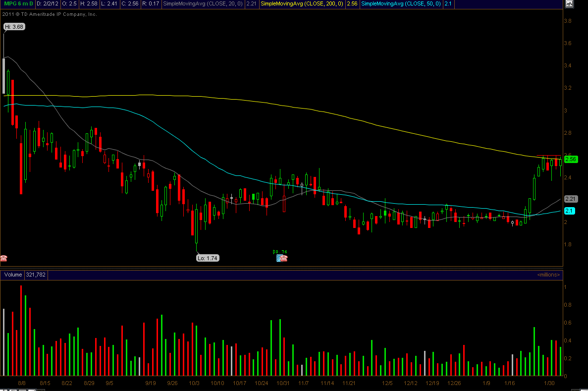This screenshot has width=588, height=391.
Task: Click the D: 2/2/12 date readout
Action: point(47,4)
